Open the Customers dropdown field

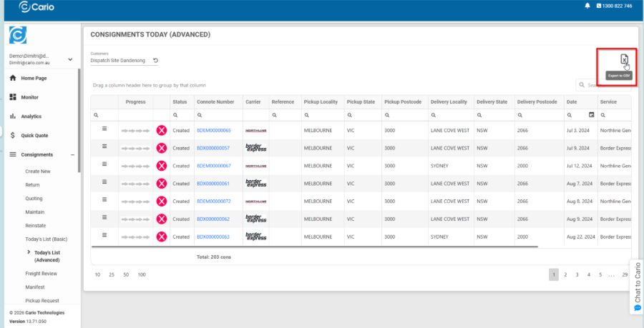click(118, 61)
